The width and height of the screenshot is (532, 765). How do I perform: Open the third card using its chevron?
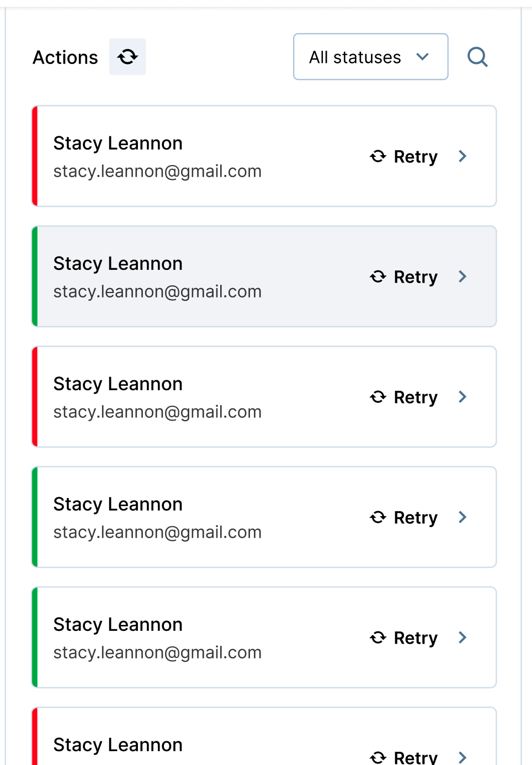coord(462,397)
